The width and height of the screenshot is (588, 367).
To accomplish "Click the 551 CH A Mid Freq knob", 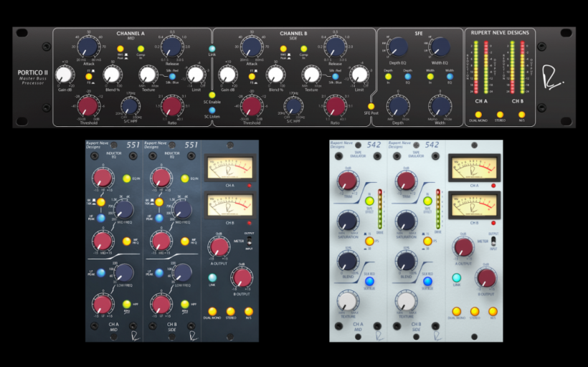I will (x=124, y=209).
